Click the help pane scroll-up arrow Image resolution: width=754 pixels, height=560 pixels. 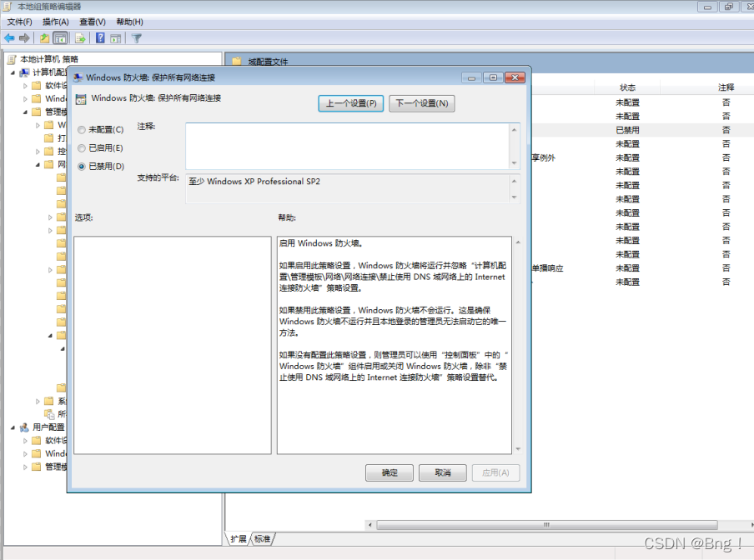[x=518, y=242]
